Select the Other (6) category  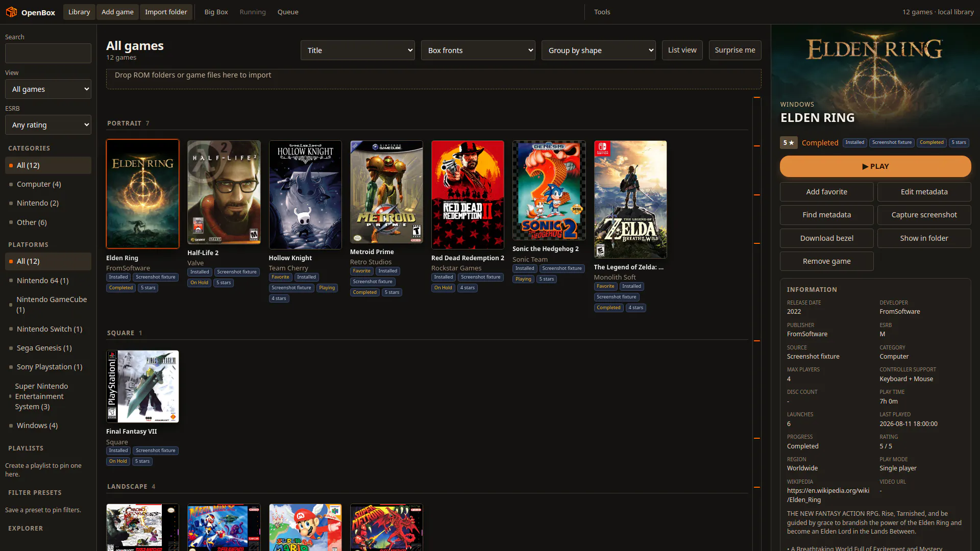(48, 222)
